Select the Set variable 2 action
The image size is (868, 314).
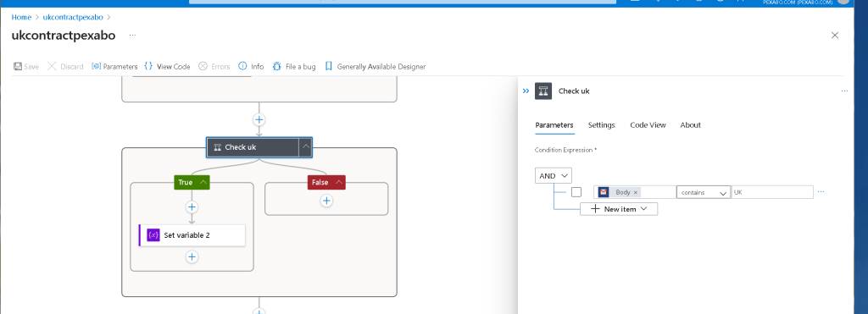point(192,235)
